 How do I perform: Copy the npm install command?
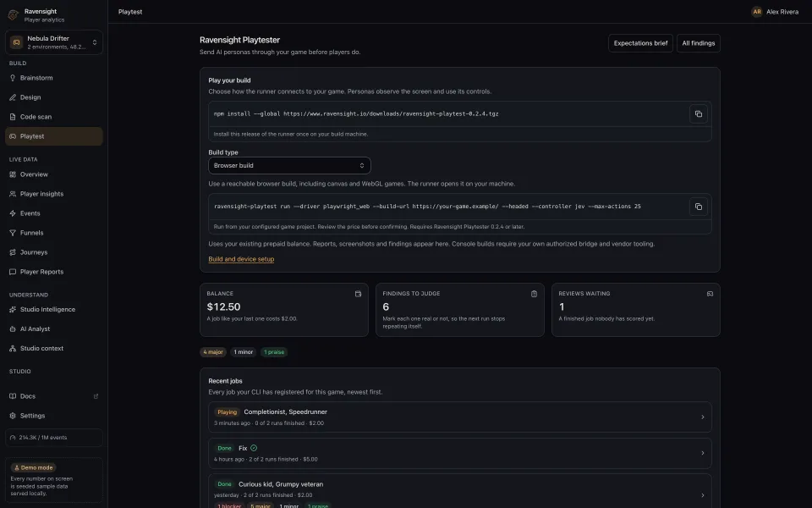[698, 114]
